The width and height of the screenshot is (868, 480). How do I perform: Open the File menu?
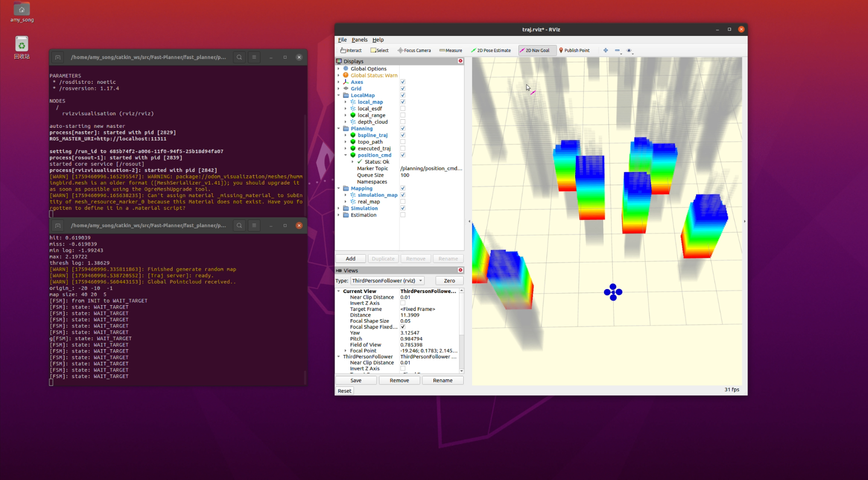(342, 40)
